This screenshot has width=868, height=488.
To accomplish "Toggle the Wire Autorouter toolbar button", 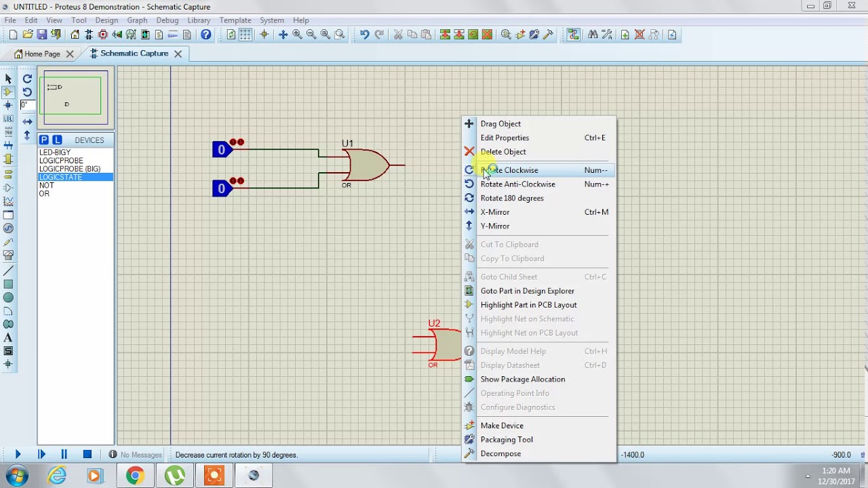I will click(x=574, y=35).
